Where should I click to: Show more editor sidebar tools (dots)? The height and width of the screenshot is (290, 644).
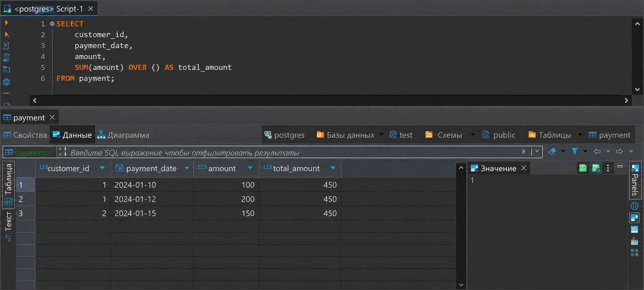click(x=7, y=93)
